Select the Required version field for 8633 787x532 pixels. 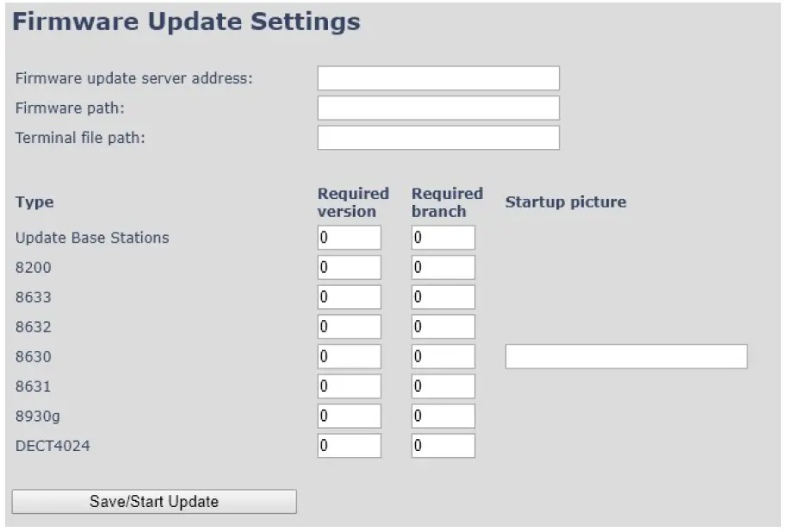click(349, 296)
